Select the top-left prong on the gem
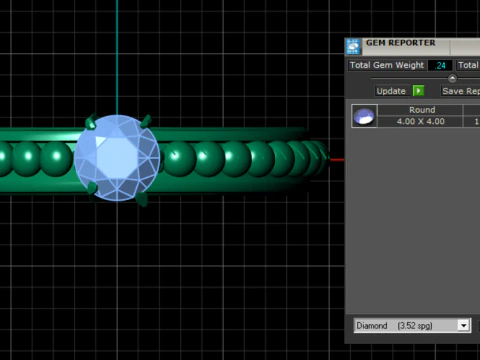Viewport: 480px width, 360px height. click(x=91, y=122)
